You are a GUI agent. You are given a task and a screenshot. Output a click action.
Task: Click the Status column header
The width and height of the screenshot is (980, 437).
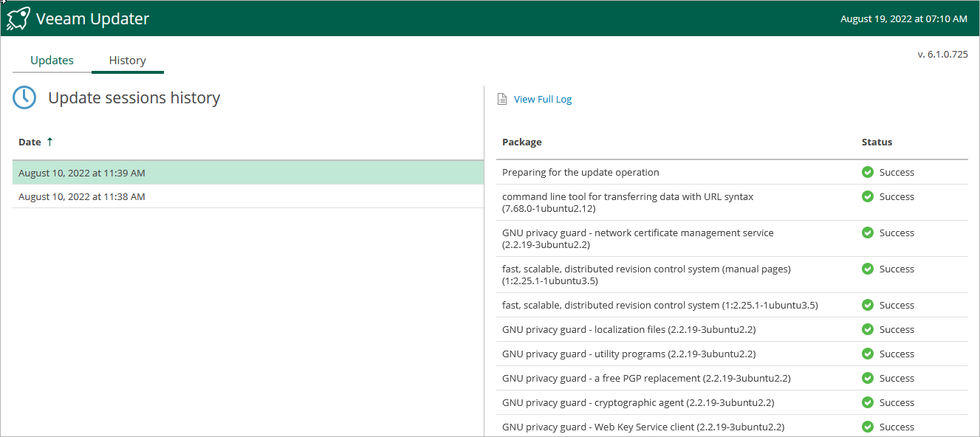point(877,142)
